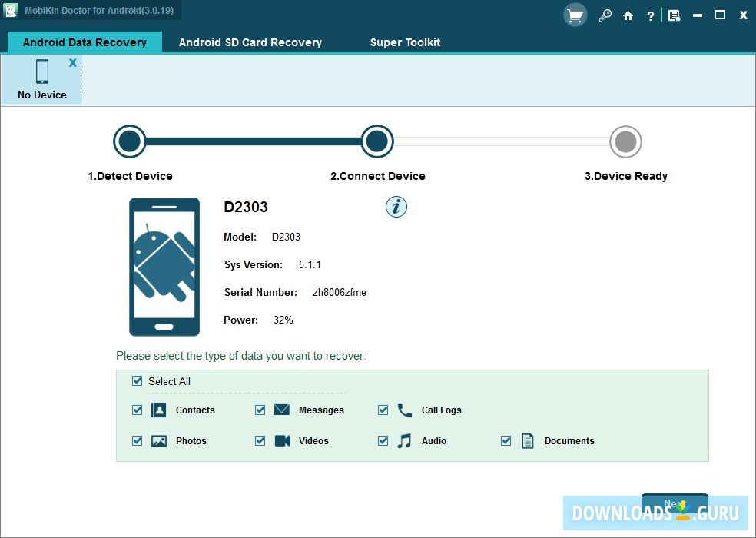Open the Super Toolkit tab
This screenshot has width=756, height=538.
tap(405, 42)
